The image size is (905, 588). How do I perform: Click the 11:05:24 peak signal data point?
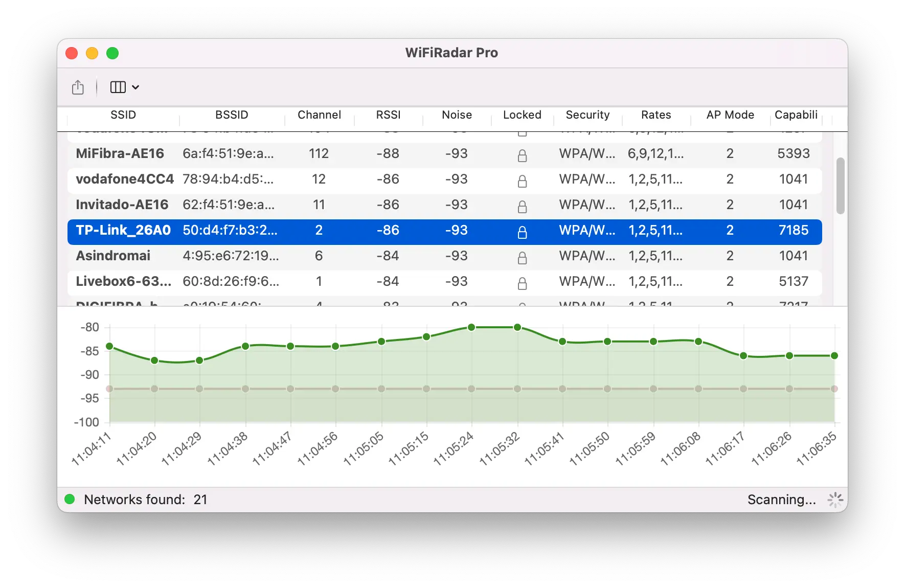coord(471,327)
